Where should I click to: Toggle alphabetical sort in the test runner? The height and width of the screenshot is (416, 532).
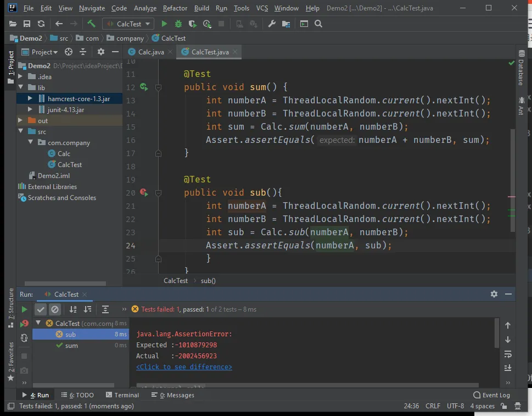pyautogui.click(x=73, y=309)
